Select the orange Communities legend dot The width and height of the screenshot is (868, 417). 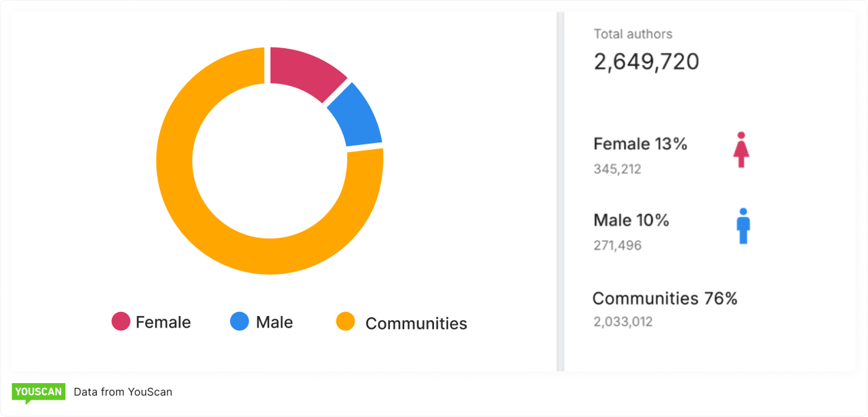pos(347,323)
